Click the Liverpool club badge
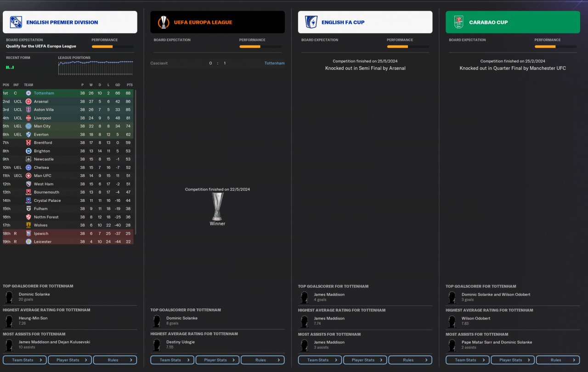Viewport: 588px width, 372px height. (x=28, y=118)
